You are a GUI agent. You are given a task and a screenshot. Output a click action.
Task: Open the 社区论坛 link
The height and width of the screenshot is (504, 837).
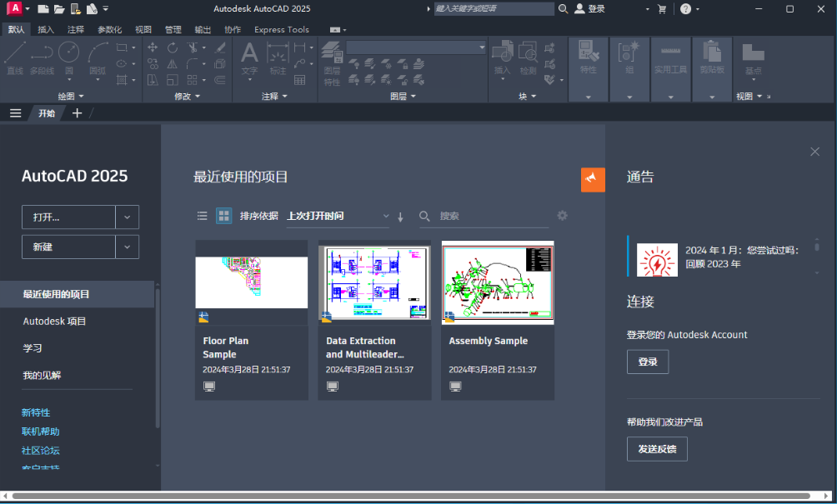pos(41,451)
